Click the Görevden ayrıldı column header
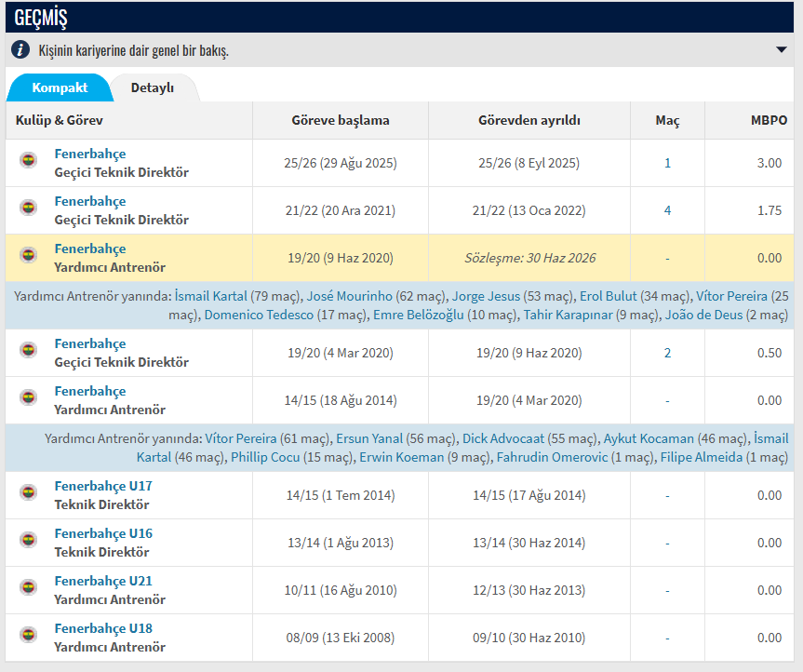The width and height of the screenshot is (803, 672). click(529, 120)
